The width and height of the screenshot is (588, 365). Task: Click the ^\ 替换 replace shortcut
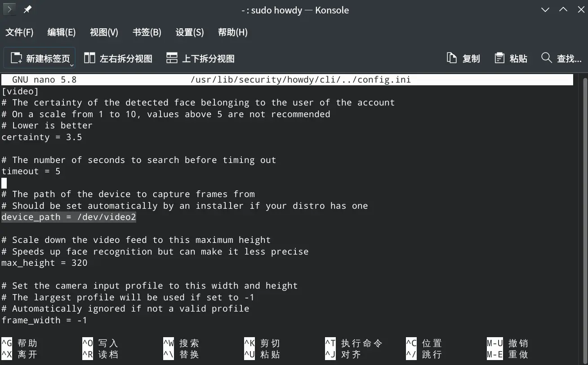pos(181,355)
